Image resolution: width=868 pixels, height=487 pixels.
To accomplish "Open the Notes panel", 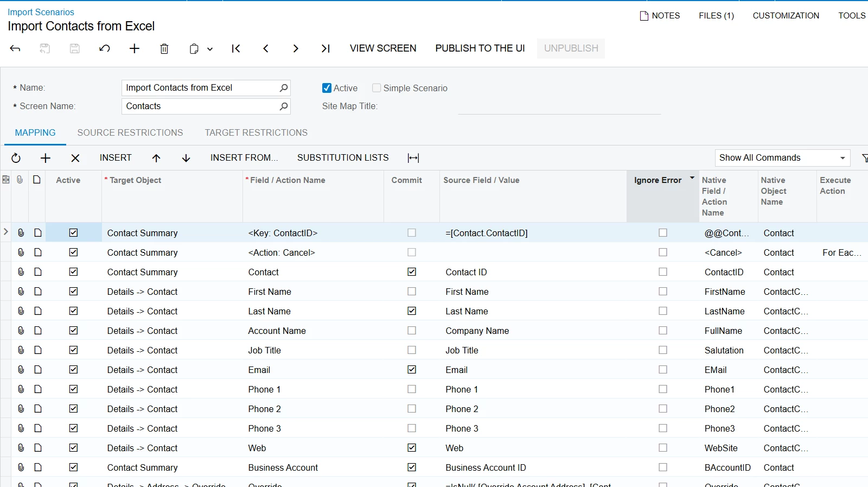I will pyautogui.click(x=660, y=16).
